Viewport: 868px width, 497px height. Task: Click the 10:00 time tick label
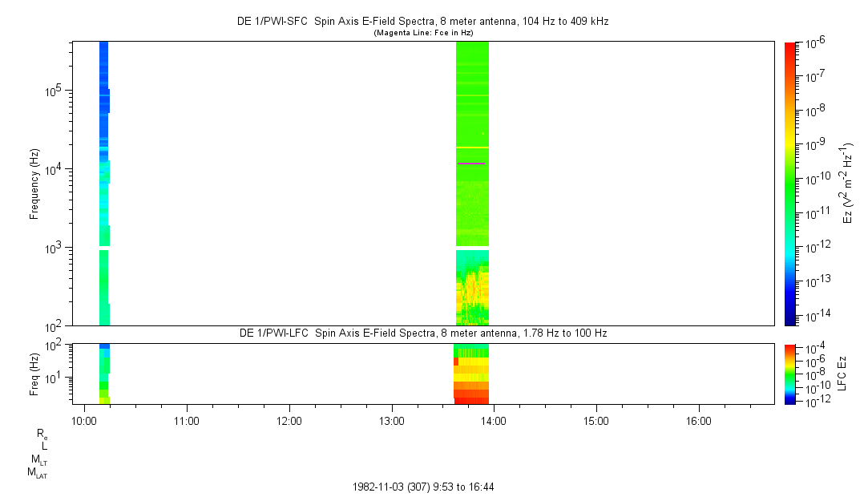coord(84,420)
